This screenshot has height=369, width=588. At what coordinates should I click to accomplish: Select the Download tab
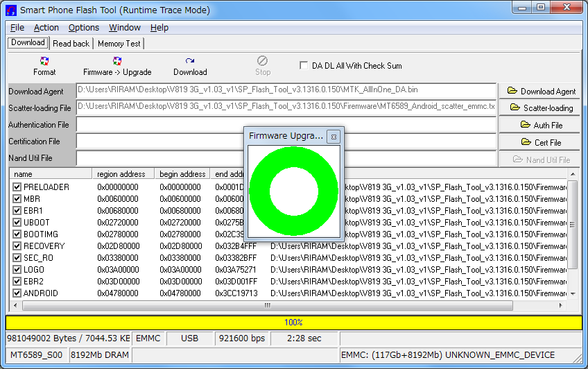click(28, 42)
